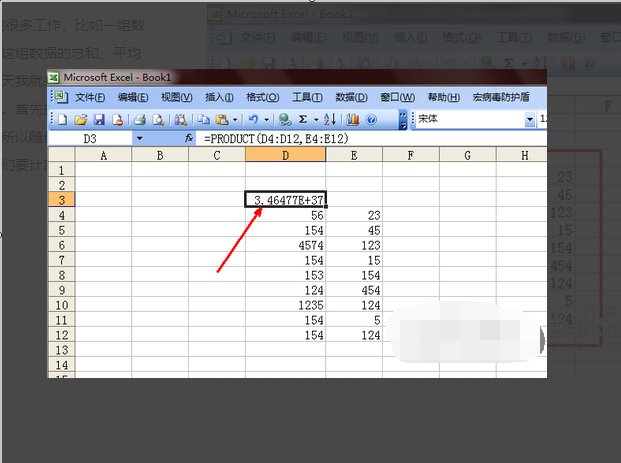Open the font name dropdown list
The height and width of the screenshot is (463, 621).
[x=530, y=119]
